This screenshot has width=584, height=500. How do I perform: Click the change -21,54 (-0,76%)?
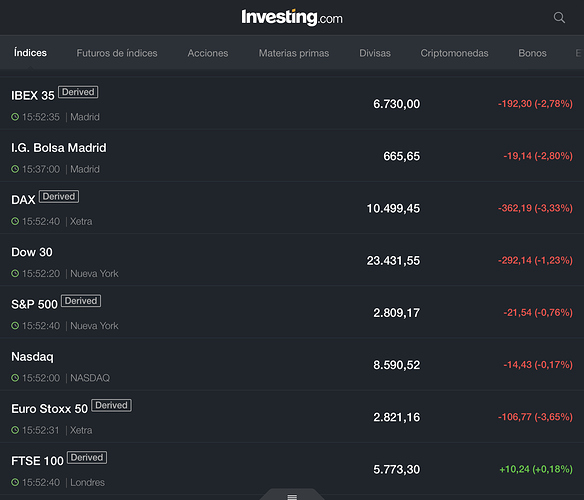[538, 312]
